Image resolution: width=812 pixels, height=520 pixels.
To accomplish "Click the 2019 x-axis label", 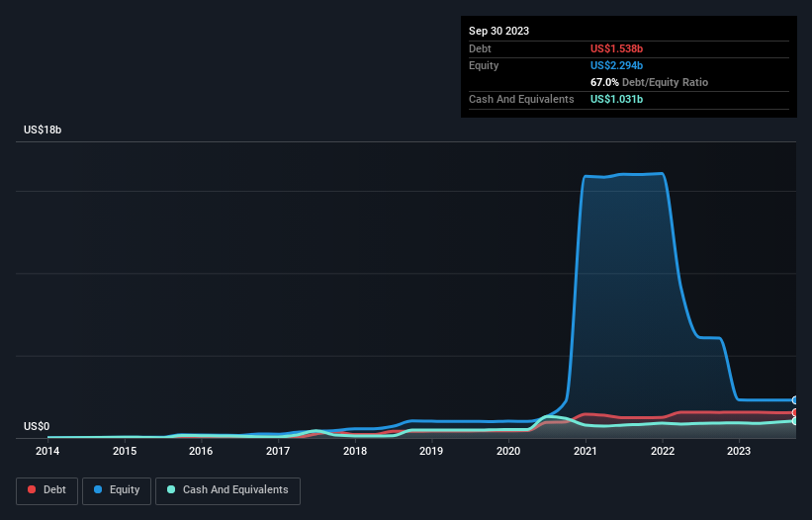I will pyautogui.click(x=431, y=451).
